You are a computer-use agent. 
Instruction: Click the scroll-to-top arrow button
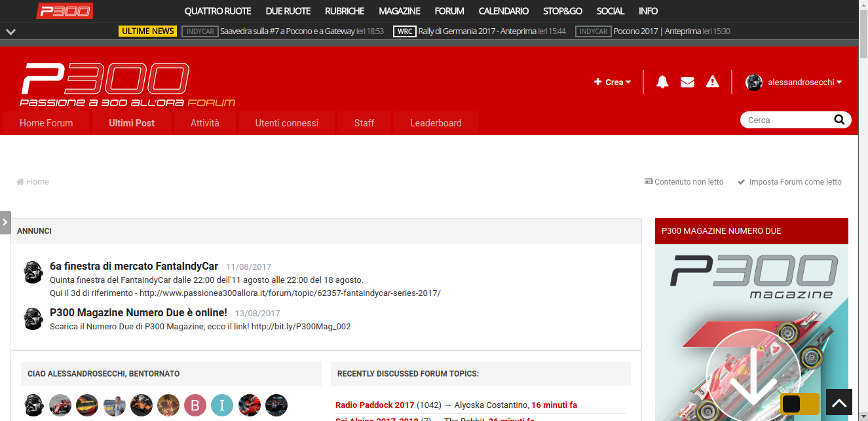coord(839,402)
